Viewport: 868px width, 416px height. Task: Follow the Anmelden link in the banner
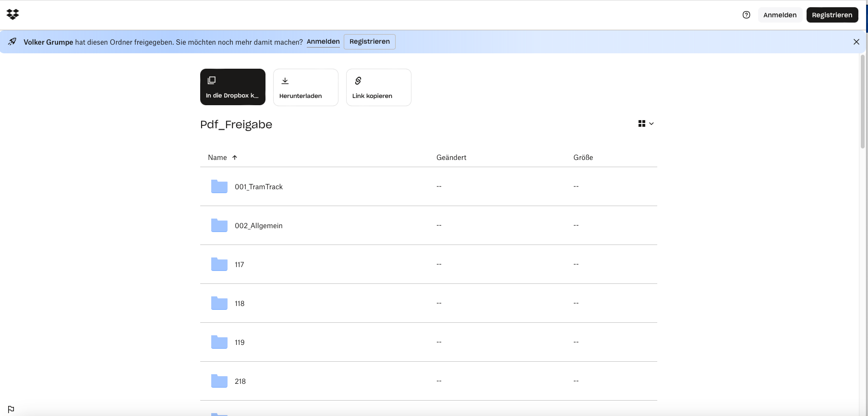[x=323, y=42]
